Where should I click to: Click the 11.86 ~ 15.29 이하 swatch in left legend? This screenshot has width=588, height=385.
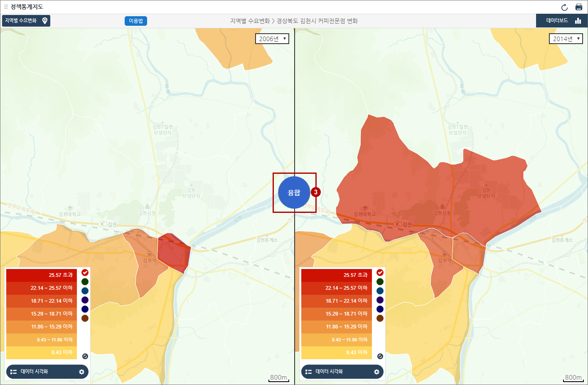pyautogui.click(x=42, y=327)
